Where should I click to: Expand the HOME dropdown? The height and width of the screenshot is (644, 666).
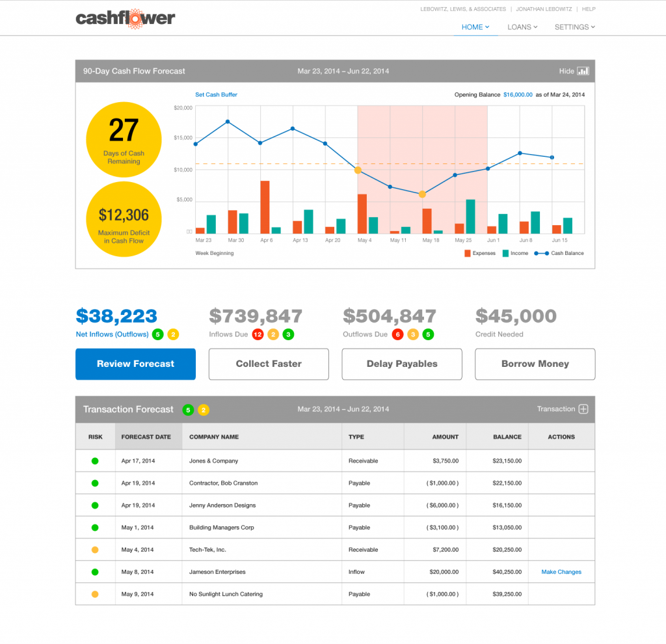[x=475, y=27]
